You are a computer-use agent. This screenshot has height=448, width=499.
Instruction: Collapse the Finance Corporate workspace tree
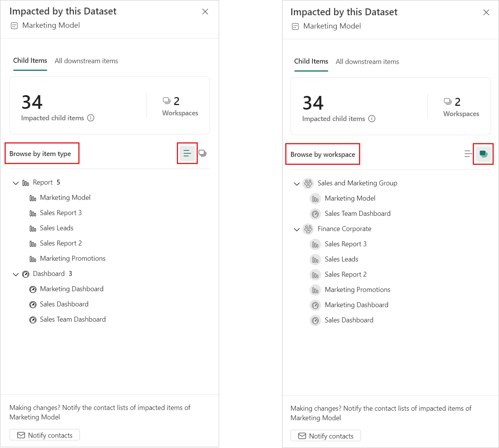pos(297,230)
